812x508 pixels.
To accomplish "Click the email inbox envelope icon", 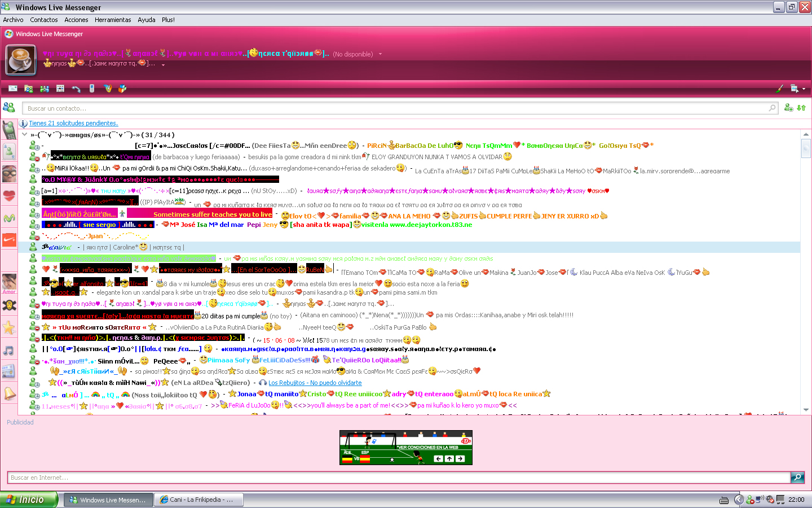I will click(13, 89).
